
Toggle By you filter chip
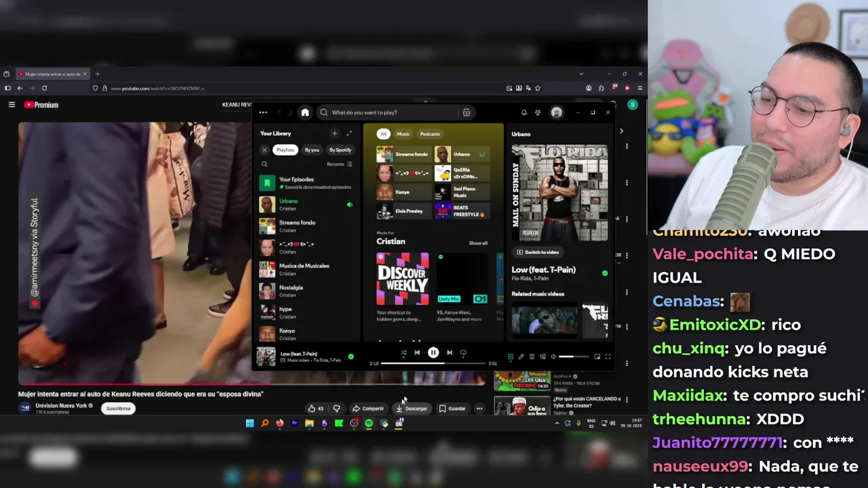click(x=312, y=150)
